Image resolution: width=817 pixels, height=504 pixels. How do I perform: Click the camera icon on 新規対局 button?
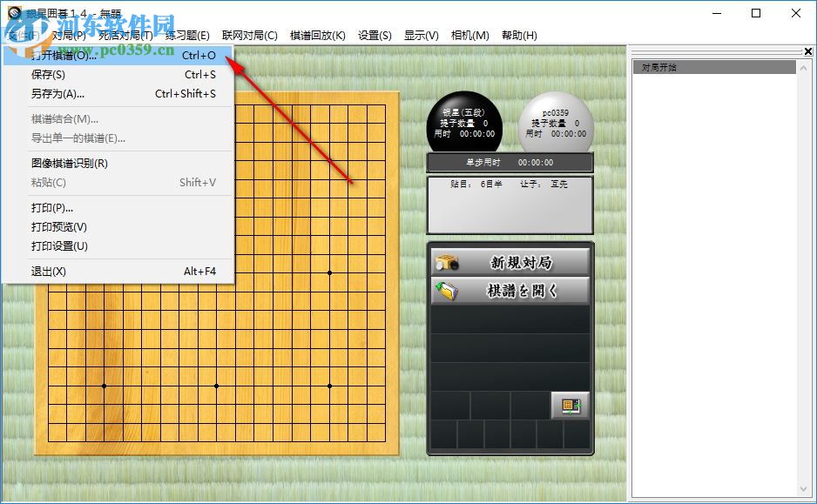click(446, 261)
